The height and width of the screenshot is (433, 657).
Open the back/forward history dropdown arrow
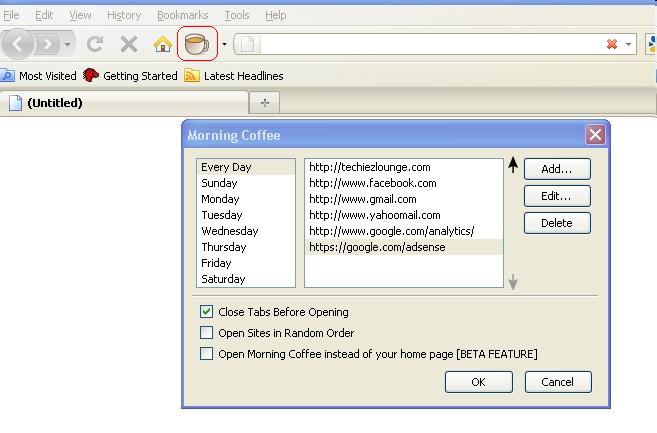(67, 44)
